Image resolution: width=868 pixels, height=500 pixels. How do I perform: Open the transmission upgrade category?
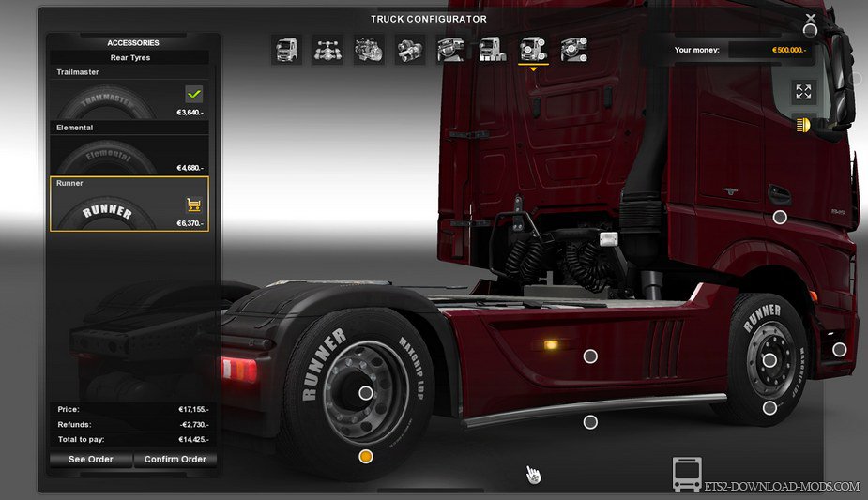tap(410, 50)
